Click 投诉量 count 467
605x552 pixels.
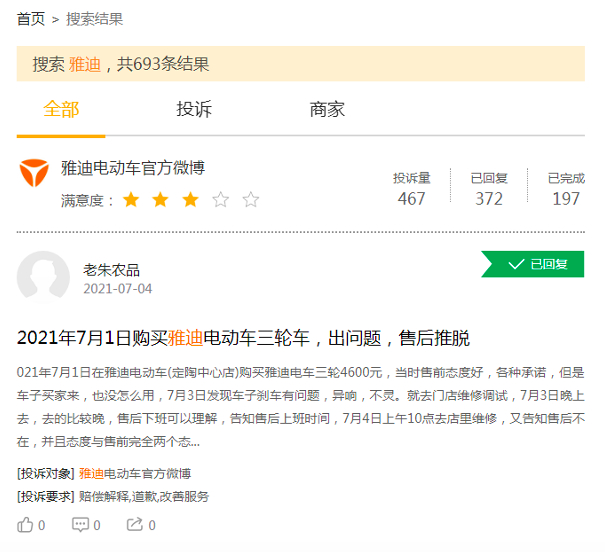[411, 199]
